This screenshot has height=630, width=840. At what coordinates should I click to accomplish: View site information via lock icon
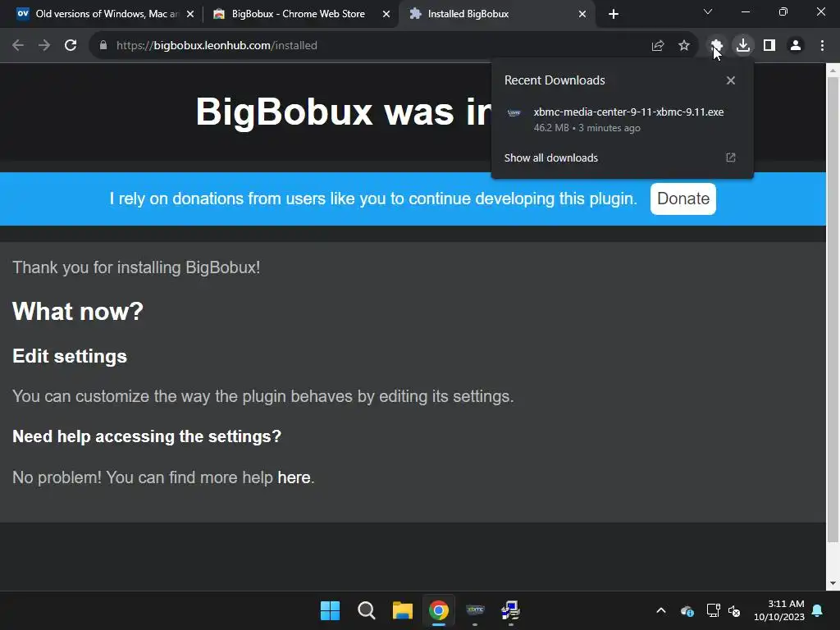pos(103,46)
